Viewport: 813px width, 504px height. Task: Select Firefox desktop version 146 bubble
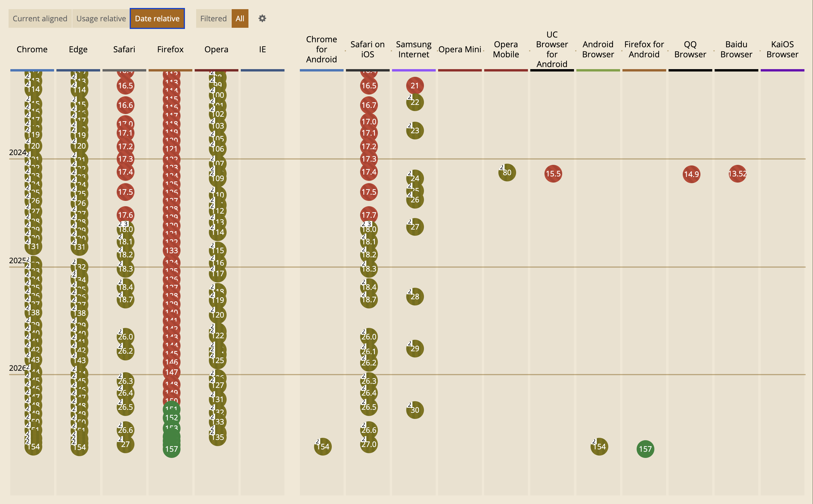click(172, 362)
